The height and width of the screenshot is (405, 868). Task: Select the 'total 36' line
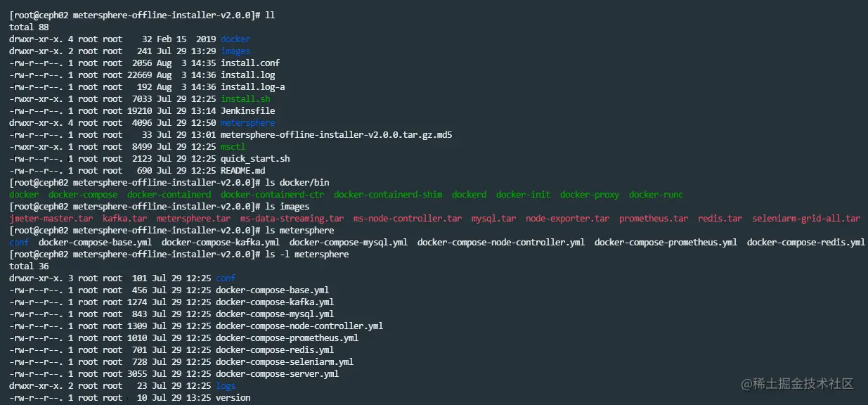[29, 266]
